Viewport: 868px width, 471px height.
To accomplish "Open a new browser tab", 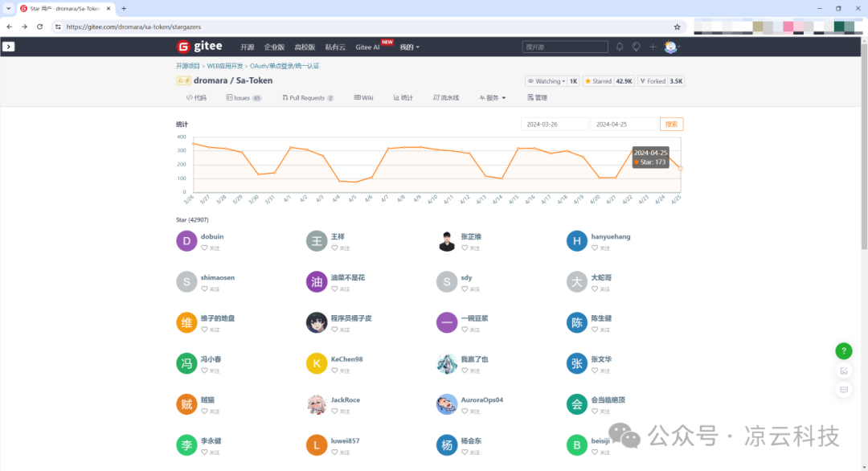I will pyautogui.click(x=124, y=8).
